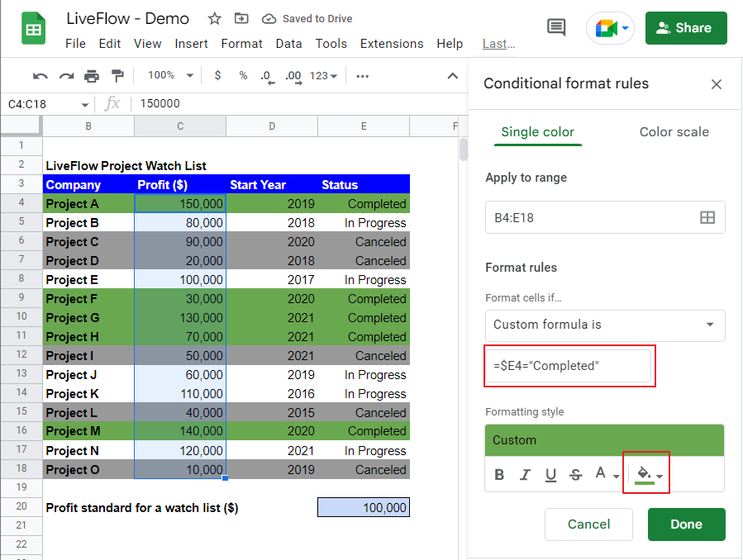Select column D header
The image size is (743, 560).
(x=272, y=126)
